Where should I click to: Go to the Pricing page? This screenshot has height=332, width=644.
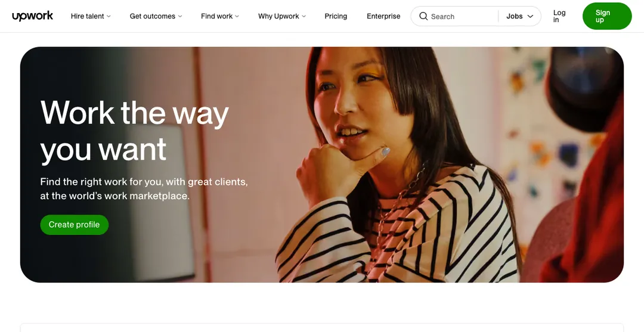(x=336, y=16)
